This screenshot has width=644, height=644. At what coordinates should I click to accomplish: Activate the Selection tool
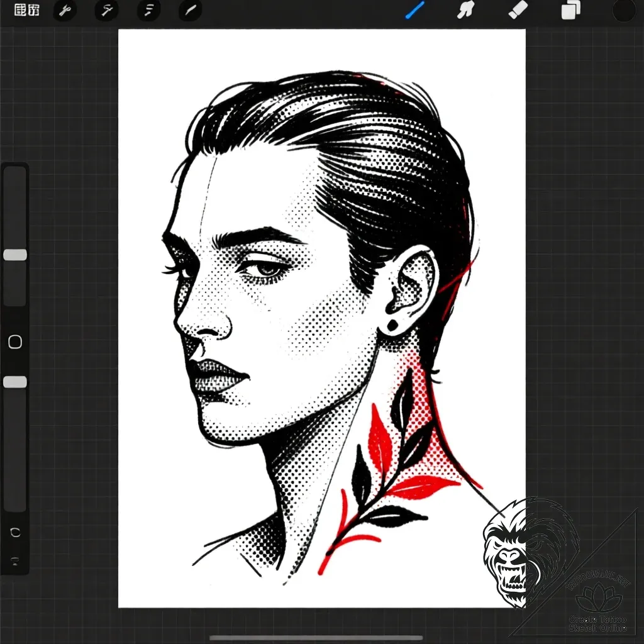148,11
